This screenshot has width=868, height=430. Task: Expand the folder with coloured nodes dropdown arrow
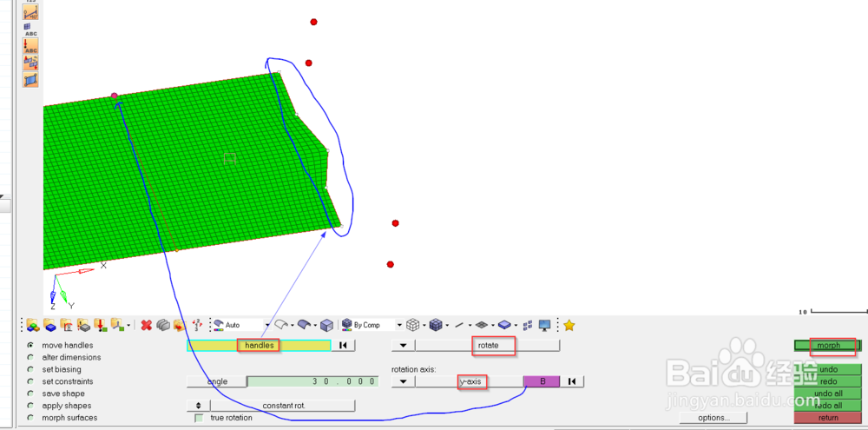click(x=129, y=326)
